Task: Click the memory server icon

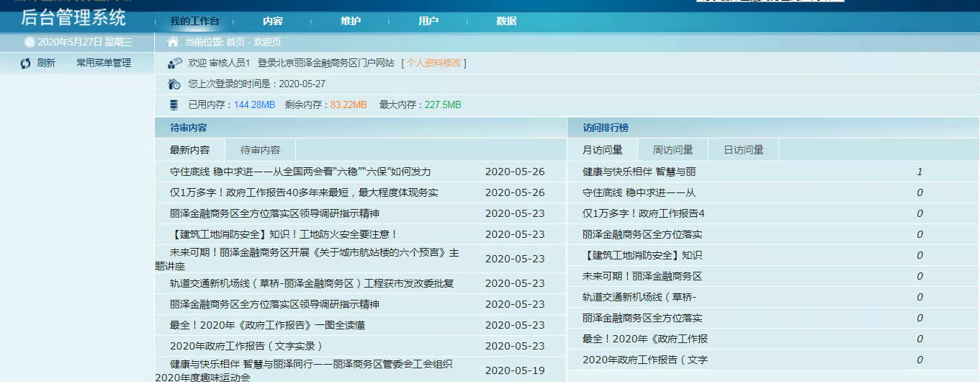Action: 174,105
